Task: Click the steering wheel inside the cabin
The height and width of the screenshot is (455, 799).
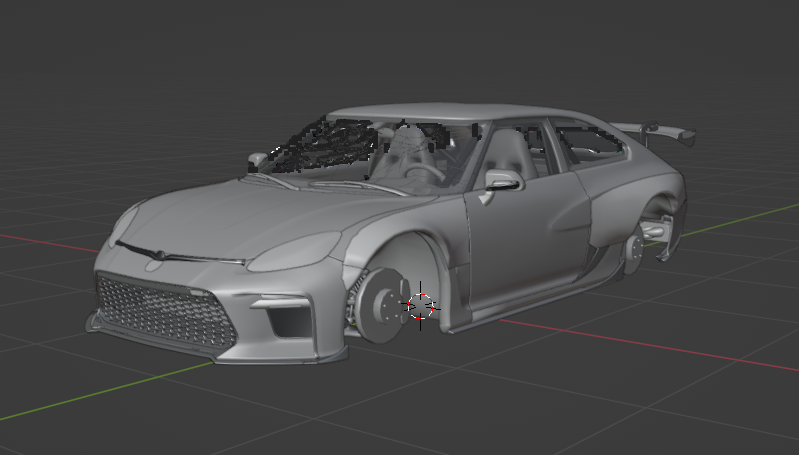Action: tap(423, 172)
